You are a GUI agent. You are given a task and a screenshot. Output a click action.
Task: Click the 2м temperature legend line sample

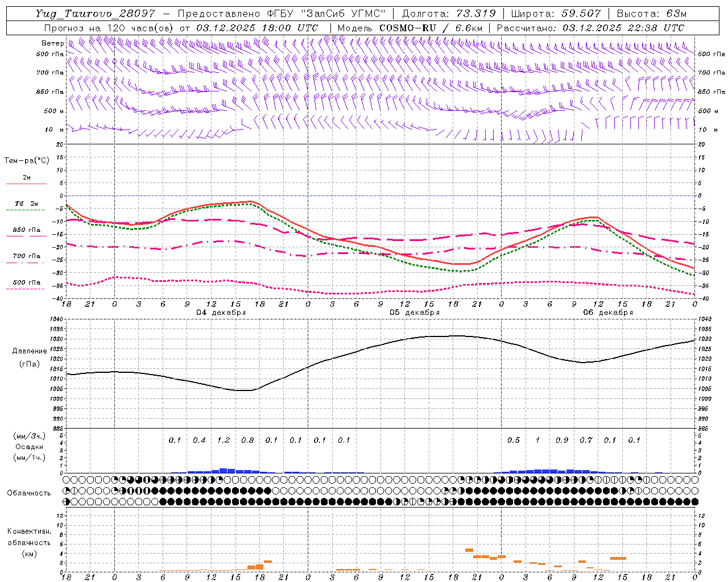click(26, 184)
